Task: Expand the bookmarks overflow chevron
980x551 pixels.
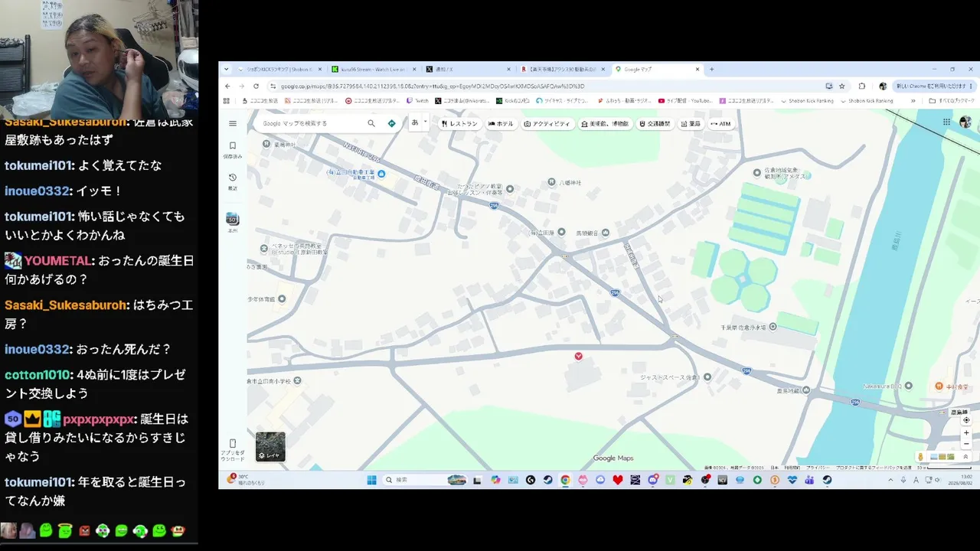Action: point(913,100)
